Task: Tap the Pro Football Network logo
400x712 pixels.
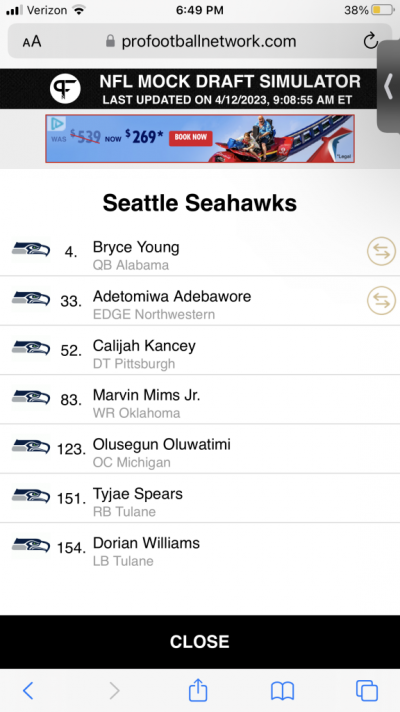Action: pyautogui.click(x=65, y=89)
